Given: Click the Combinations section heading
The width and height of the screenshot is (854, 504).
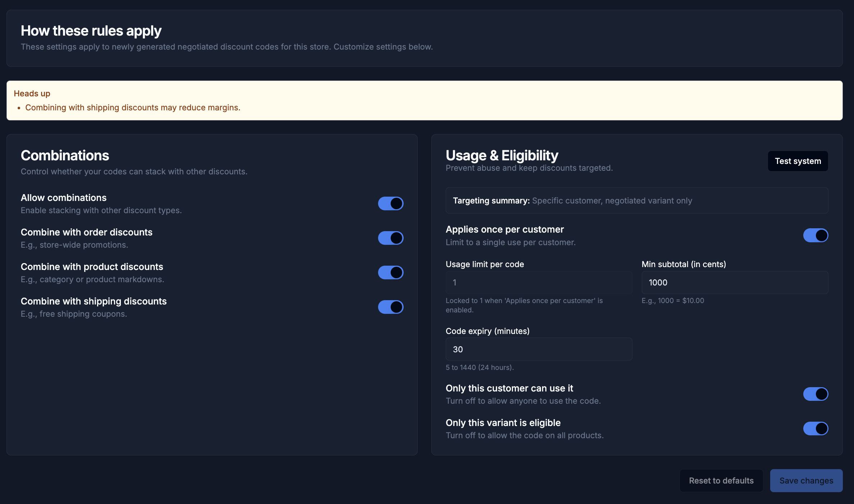Looking at the screenshot, I should [x=65, y=155].
